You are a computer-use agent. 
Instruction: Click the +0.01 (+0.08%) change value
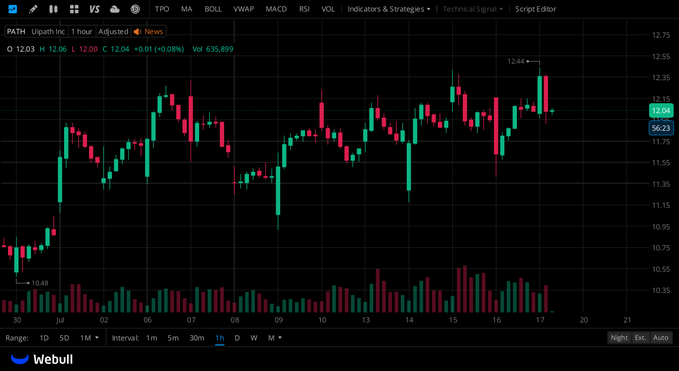pos(159,49)
